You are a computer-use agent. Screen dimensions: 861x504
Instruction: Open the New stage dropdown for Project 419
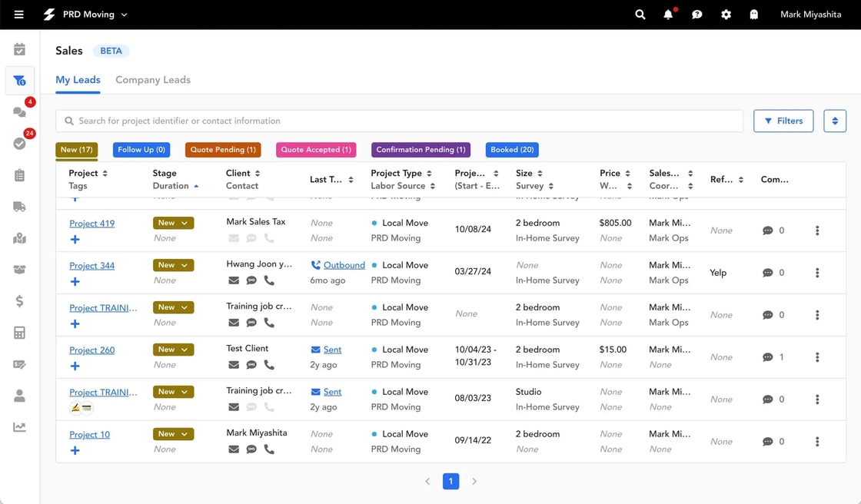tap(172, 222)
